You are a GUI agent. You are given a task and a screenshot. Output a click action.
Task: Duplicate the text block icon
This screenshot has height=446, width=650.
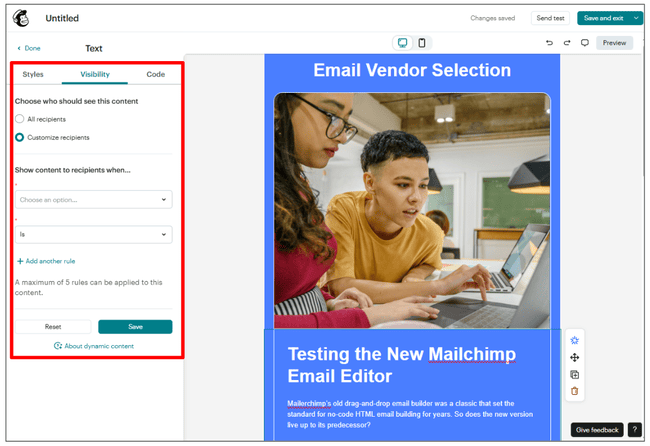(575, 375)
